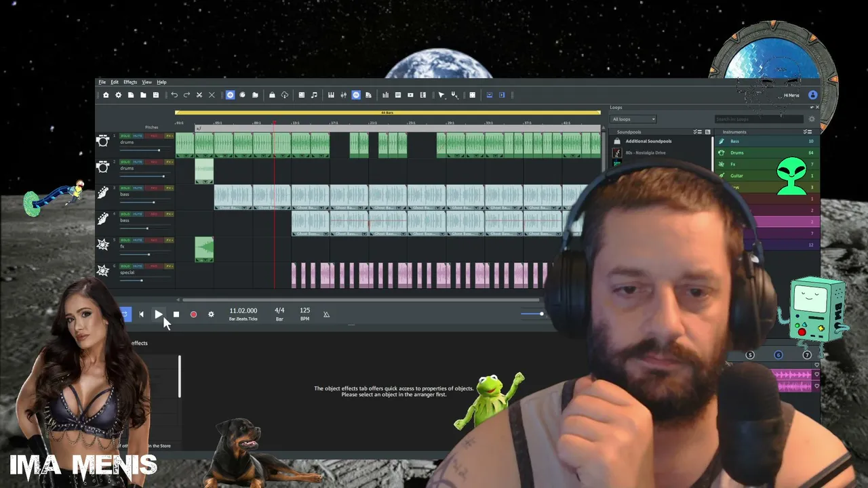Mute track 6 special
The image size is (868, 488).
138,266
